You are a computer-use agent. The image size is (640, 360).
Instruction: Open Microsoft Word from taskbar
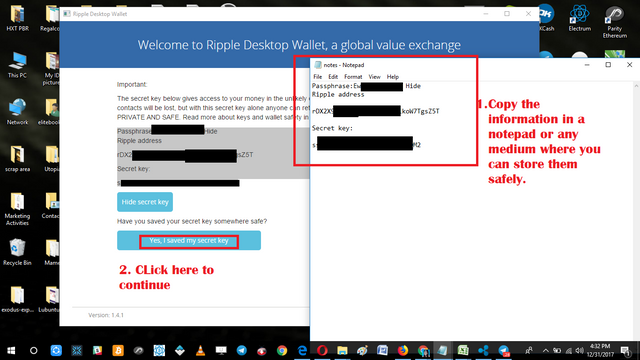(x=382, y=351)
